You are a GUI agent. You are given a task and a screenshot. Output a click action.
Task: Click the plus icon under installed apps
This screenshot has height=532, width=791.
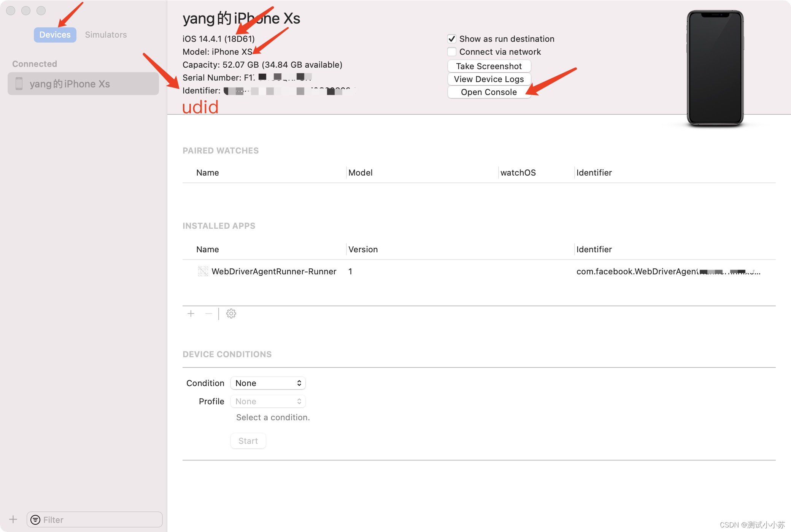pos(191,313)
